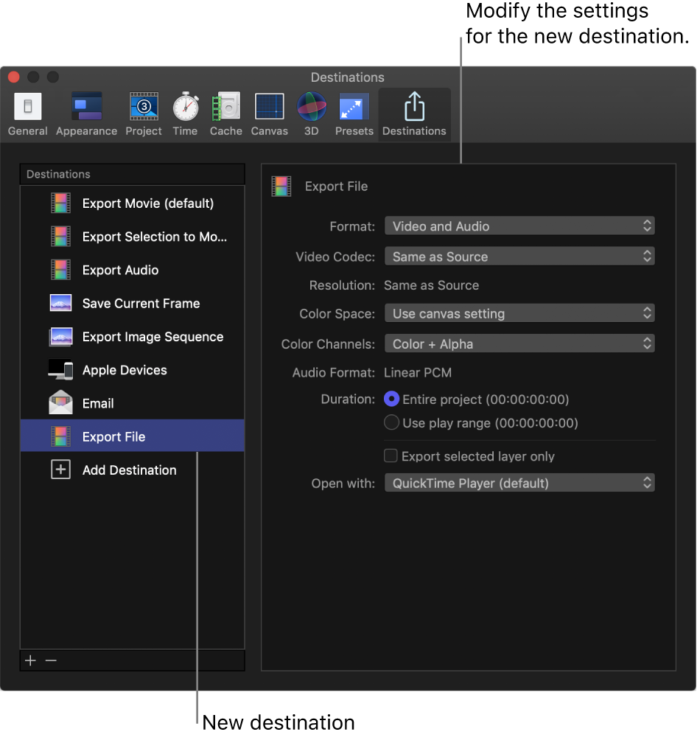Open the Color Channels selector
This screenshot has height=743, width=700.
519,343
